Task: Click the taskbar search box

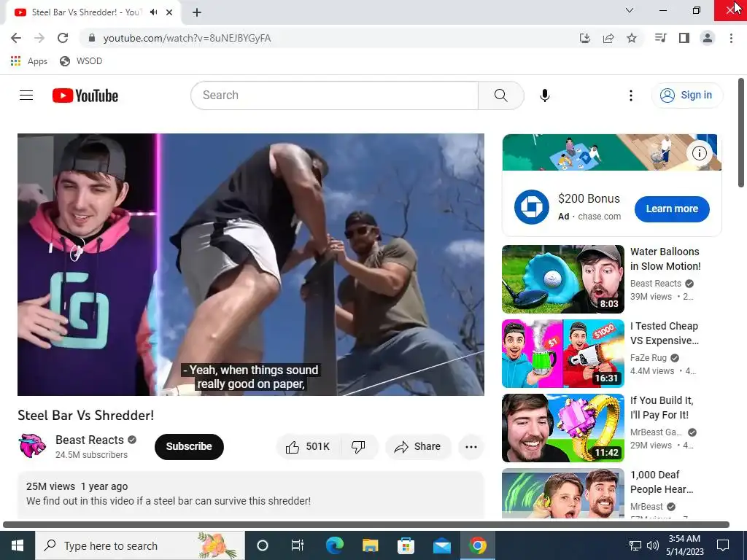Action: pyautogui.click(x=140, y=545)
